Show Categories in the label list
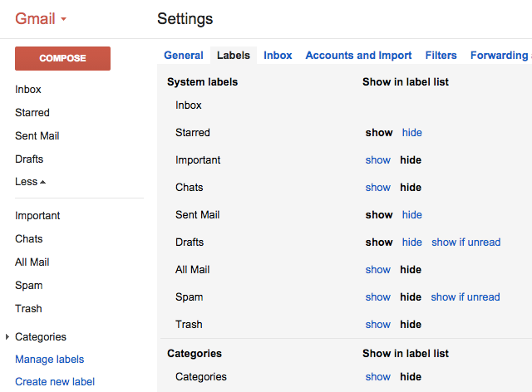The height and width of the screenshot is (392, 532). coord(377,377)
